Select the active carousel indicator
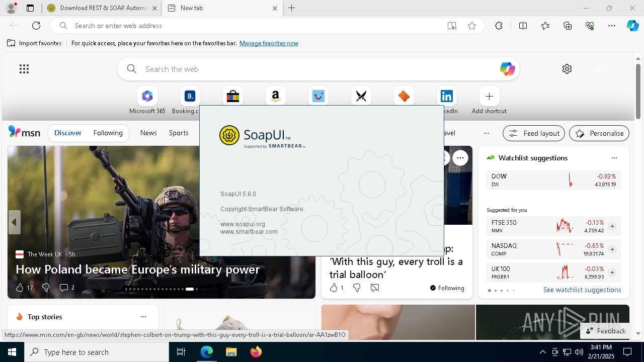 pos(190,289)
